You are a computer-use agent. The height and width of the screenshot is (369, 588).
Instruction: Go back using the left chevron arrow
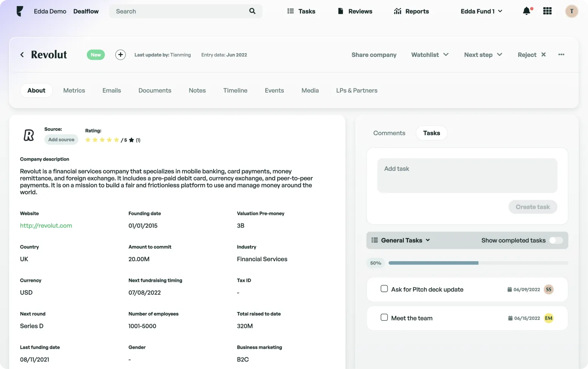22,55
